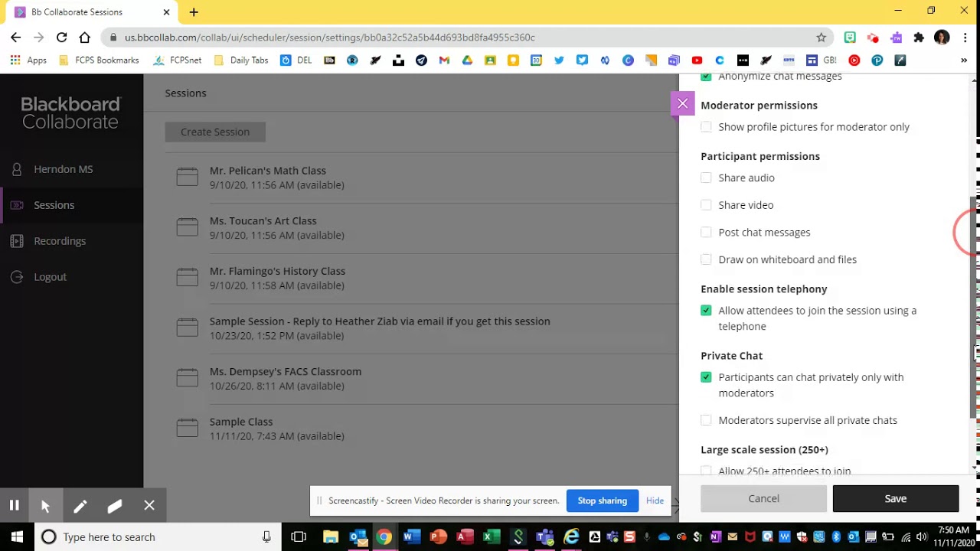Open a new browser tab
Image resolution: width=980 pixels, height=551 pixels.
click(194, 12)
